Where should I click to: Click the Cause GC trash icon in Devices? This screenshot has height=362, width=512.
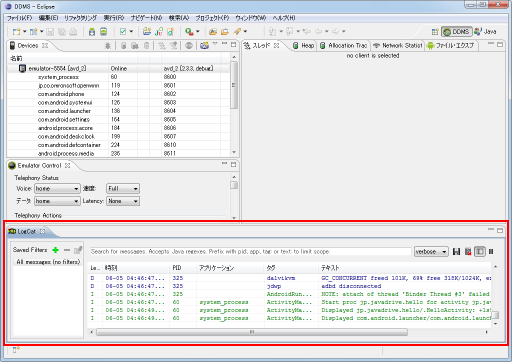tap(146, 46)
